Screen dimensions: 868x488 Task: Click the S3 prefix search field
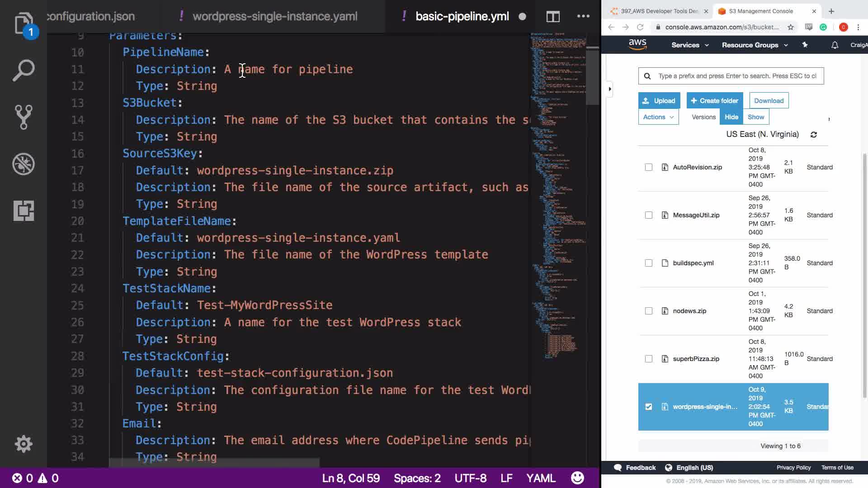[x=737, y=76]
